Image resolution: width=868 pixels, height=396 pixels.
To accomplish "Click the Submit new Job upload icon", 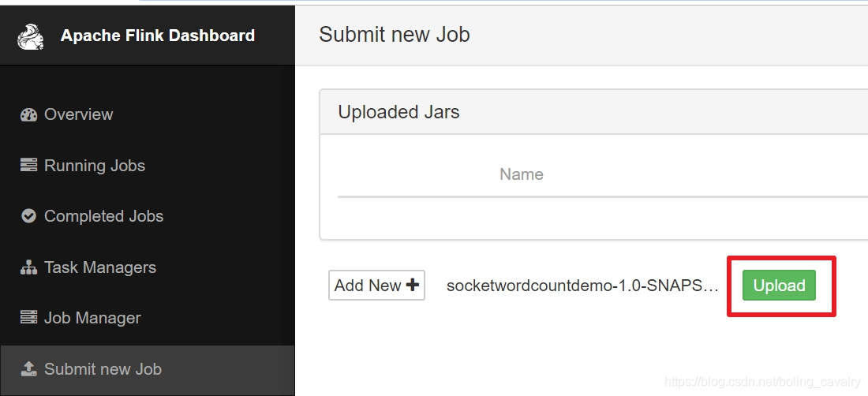I will coord(28,369).
